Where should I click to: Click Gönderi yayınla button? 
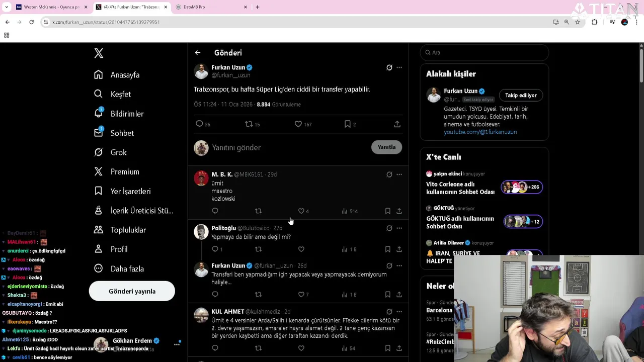pyautogui.click(x=132, y=291)
